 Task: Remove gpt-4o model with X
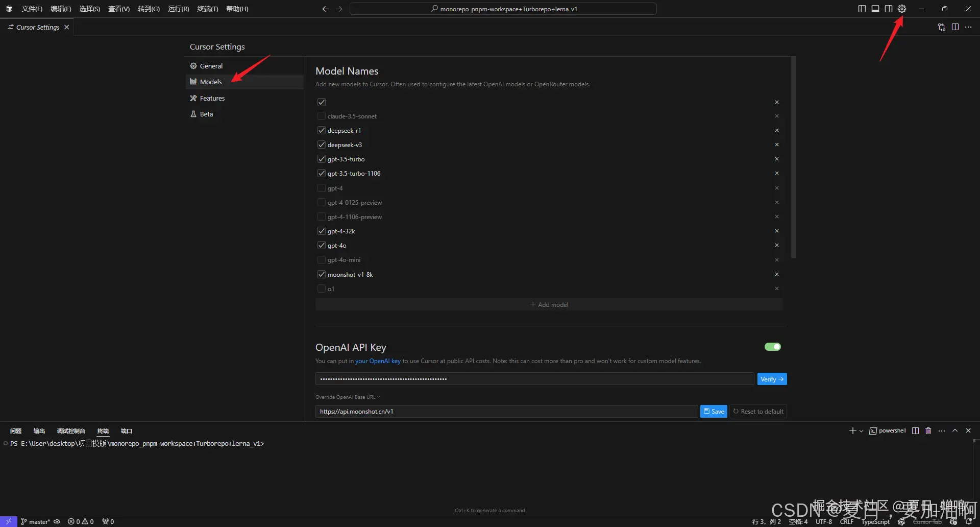pyautogui.click(x=777, y=245)
